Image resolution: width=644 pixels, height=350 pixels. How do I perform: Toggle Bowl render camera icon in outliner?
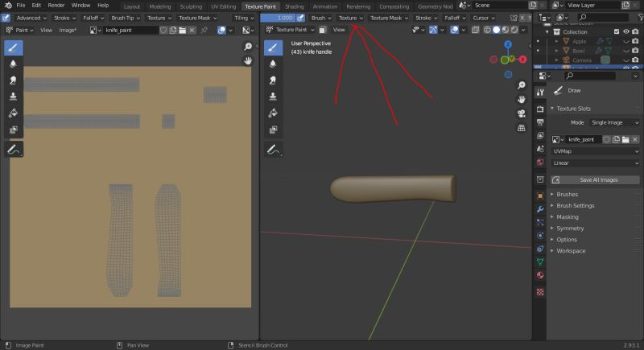click(x=635, y=51)
